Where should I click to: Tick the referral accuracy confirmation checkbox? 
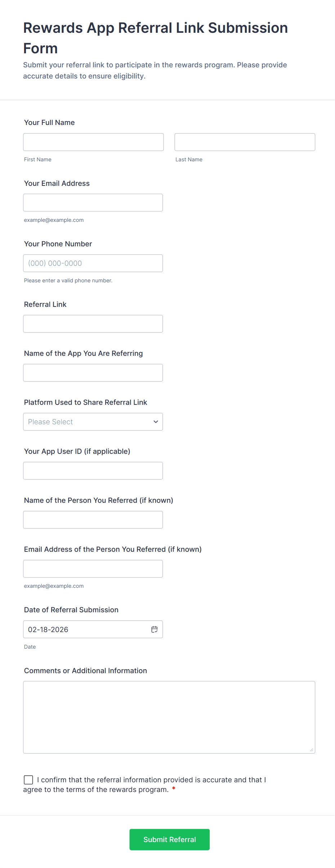click(28, 780)
